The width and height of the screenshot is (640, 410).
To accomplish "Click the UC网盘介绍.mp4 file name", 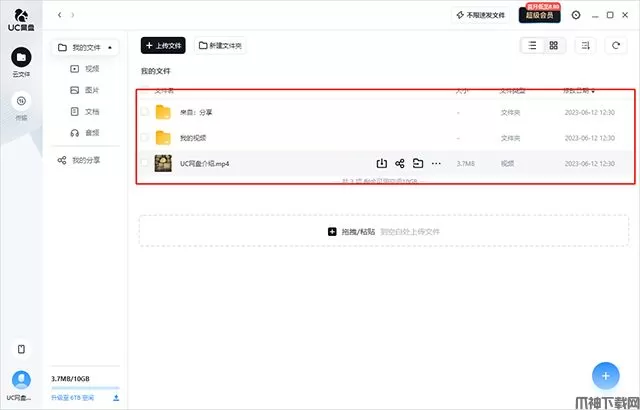I will 204,164.
